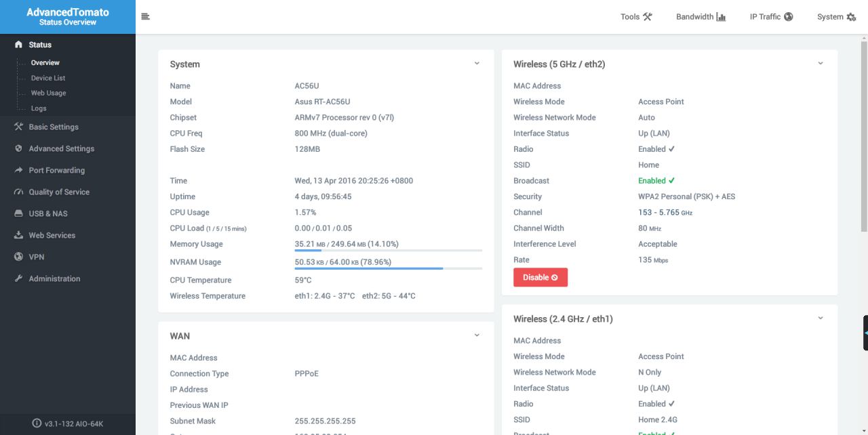Click the Rate '135 Mbps' value
Image resolution: width=868 pixels, height=435 pixels.
click(653, 260)
